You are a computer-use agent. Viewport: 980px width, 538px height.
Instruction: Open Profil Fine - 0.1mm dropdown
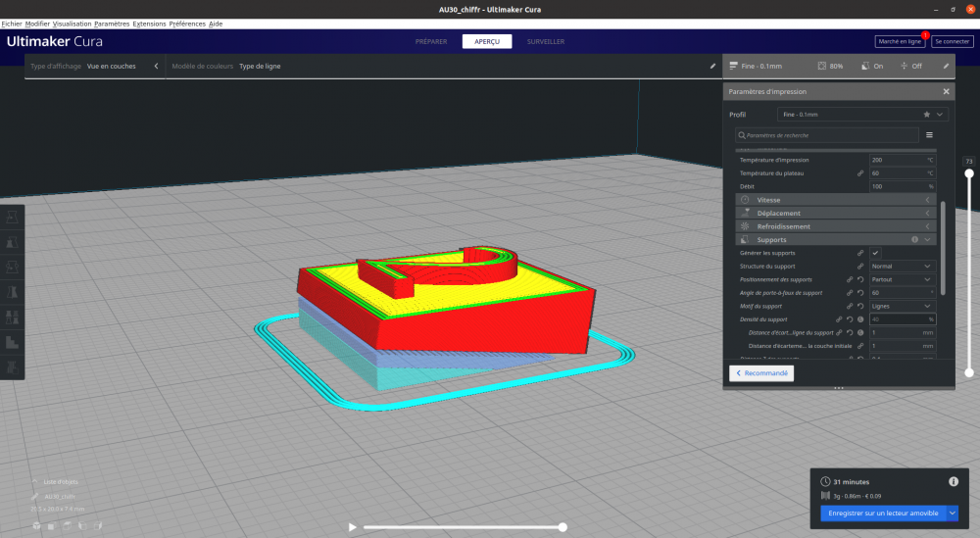[862, 115]
